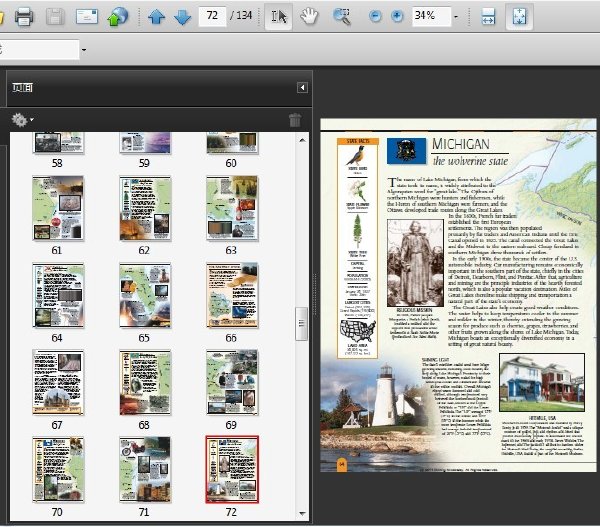Choose the Marquee Zoom magnifier tool
This screenshot has height=527, width=600.
(342, 16)
